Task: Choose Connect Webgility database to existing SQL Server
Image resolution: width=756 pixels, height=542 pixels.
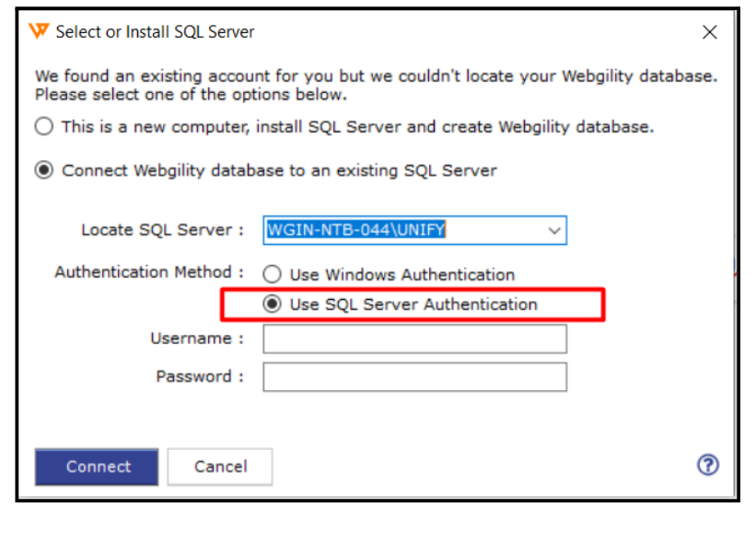Action: [44, 170]
